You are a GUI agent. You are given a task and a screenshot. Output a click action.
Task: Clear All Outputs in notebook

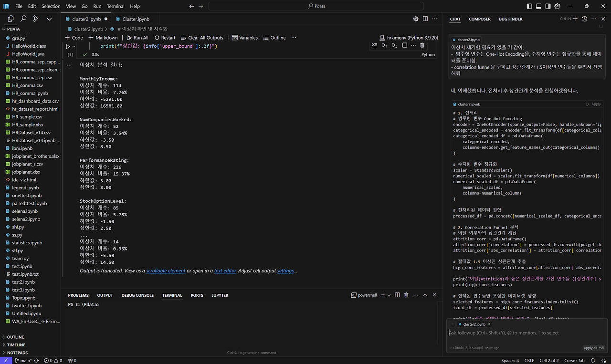point(202,38)
